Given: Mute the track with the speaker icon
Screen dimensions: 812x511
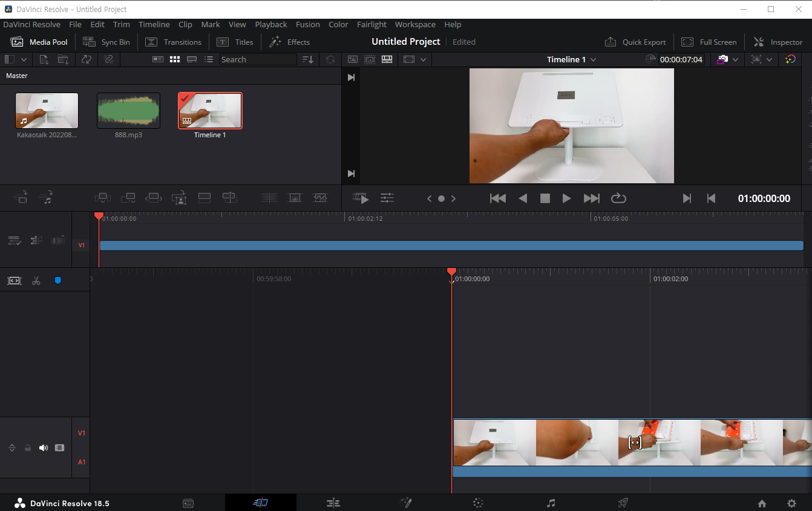Looking at the screenshot, I should point(43,448).
